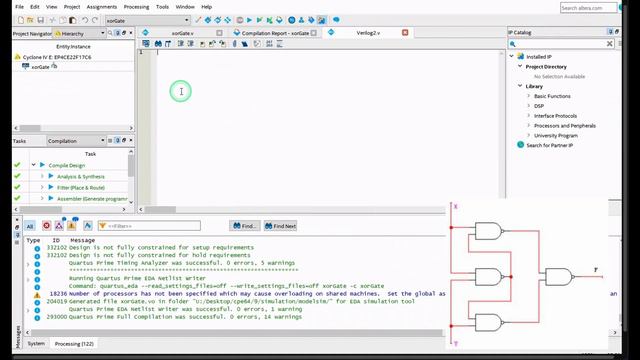Click the binoculars Find icon in editor toolbar
640x360 pixels.
158,44
